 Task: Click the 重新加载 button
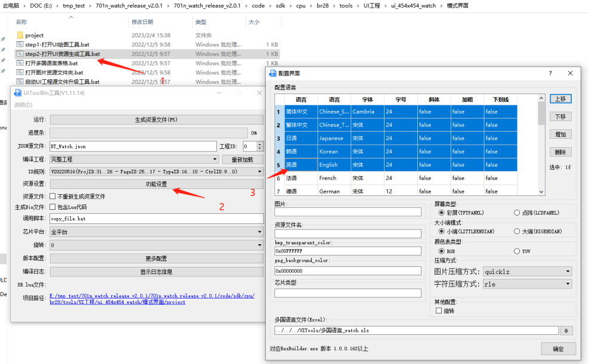243,160
